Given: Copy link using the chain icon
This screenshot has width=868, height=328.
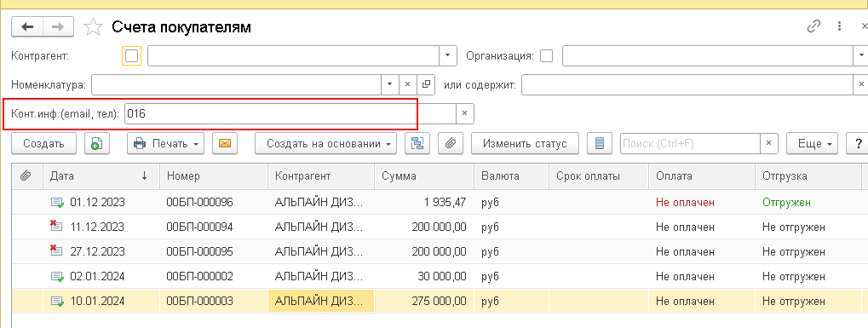Looking at the screenshot, I should pyautogui.click(x=813, y=26).
